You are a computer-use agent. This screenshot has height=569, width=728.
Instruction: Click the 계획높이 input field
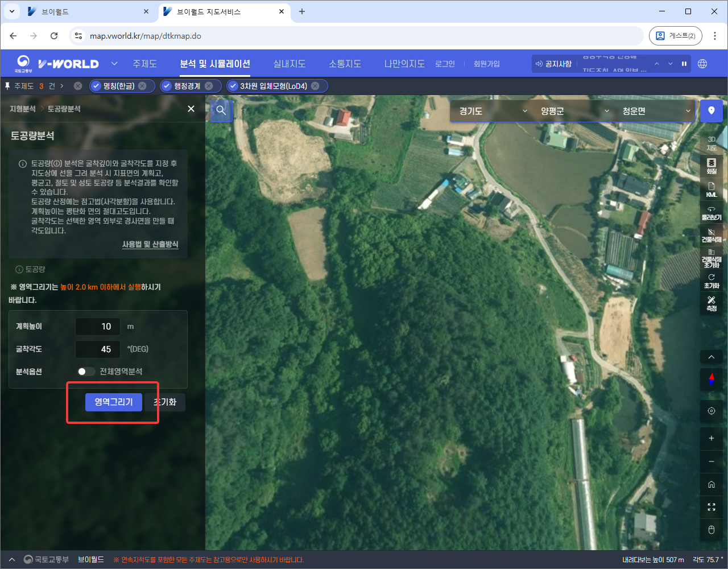(98, 327)
